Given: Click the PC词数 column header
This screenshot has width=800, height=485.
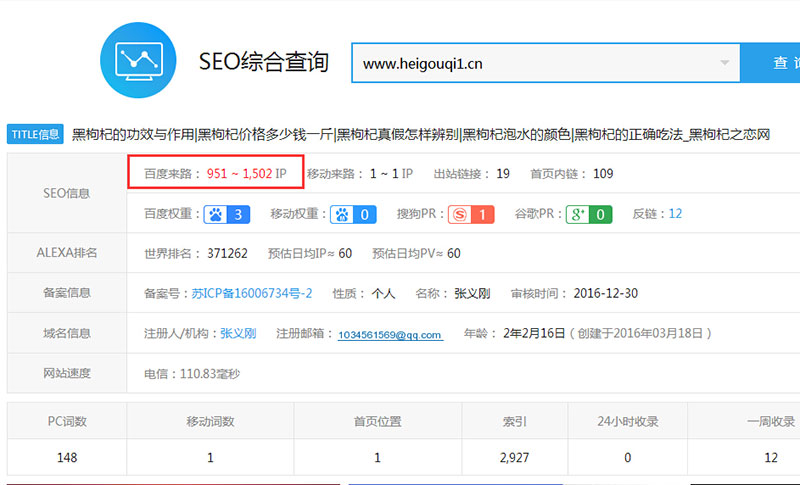Looking at the screenshot, I should coord(67,421).
